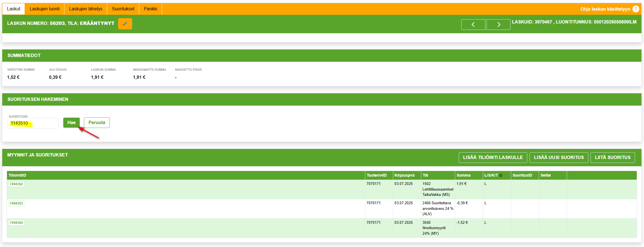Viewport: 644px width, 247px height.
Task: Open the Laskujen luonti tab
Action: pos(45,9)
